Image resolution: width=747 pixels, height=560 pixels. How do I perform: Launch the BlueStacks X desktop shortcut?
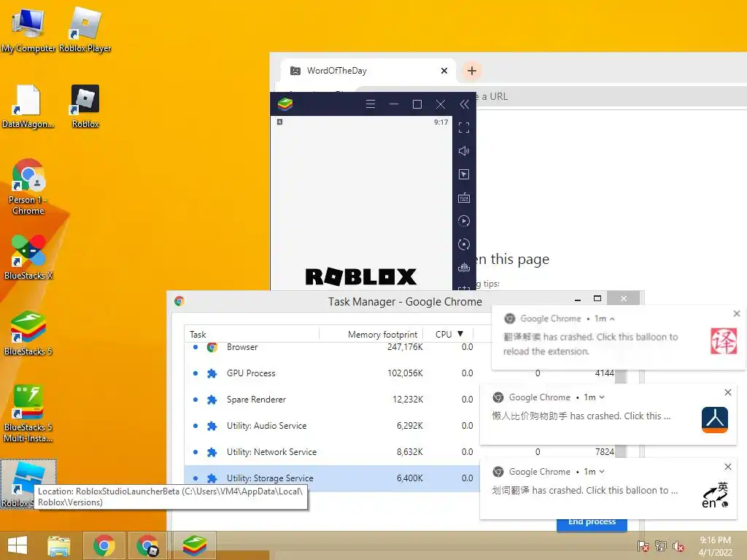pyautogui.click(x=28, y=257)
